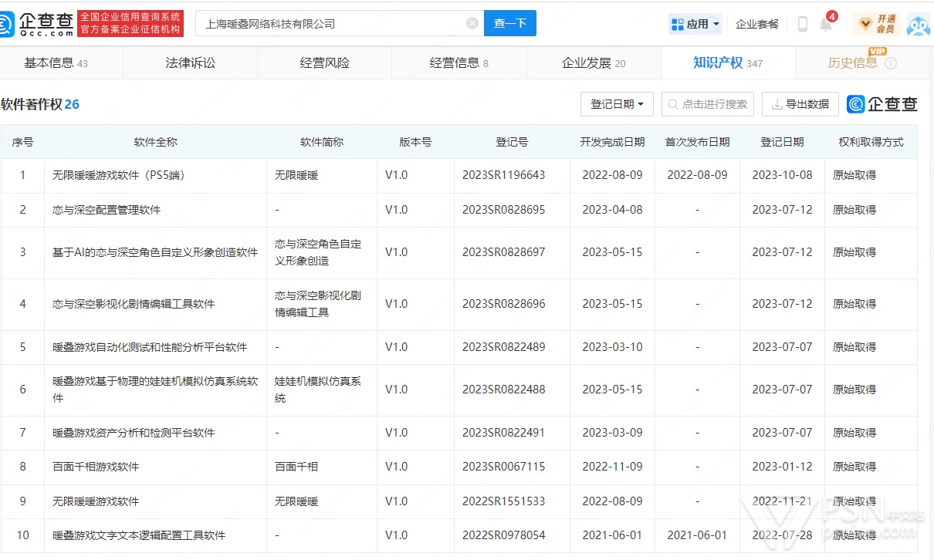Select 暖叠游戏文字文本逻辑配置工具软件 name
934x560 pixels.
pyautogui.click(x=139, y=535)
